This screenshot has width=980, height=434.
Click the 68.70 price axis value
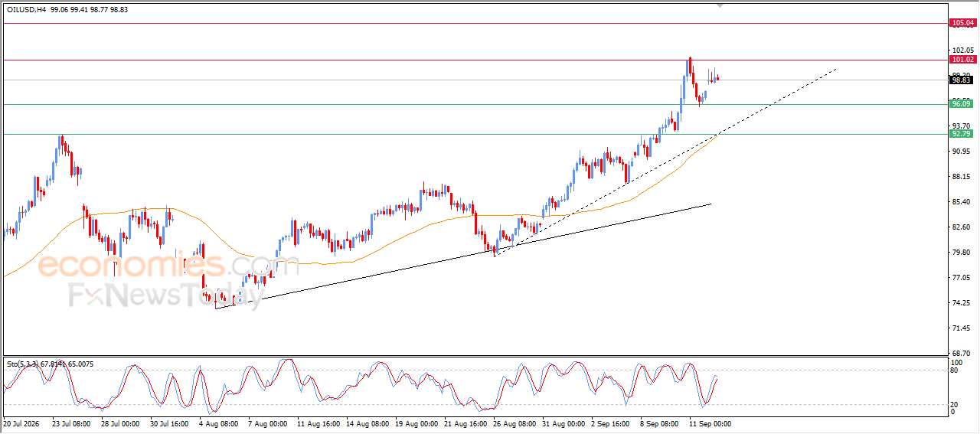click(x=961, y=354)
